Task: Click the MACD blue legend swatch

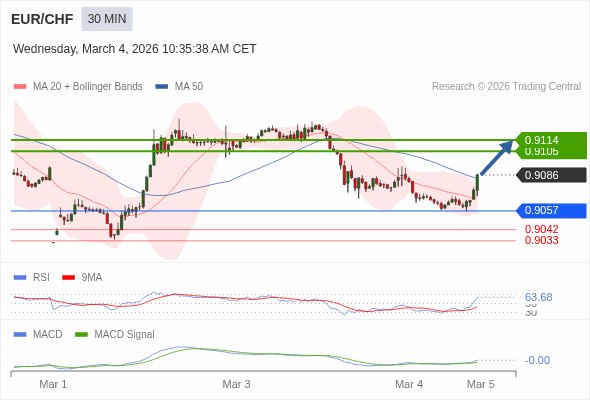Action: [x=20, y=335]
